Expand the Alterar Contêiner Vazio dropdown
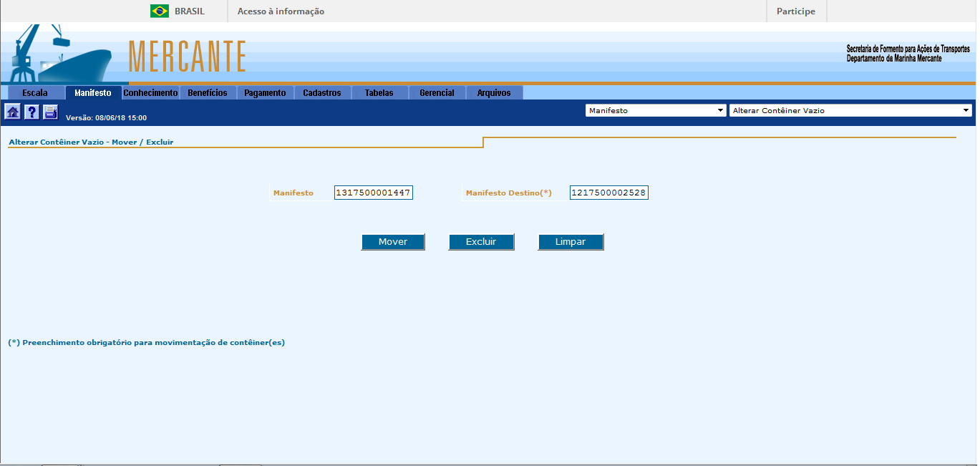 point(850,111)
